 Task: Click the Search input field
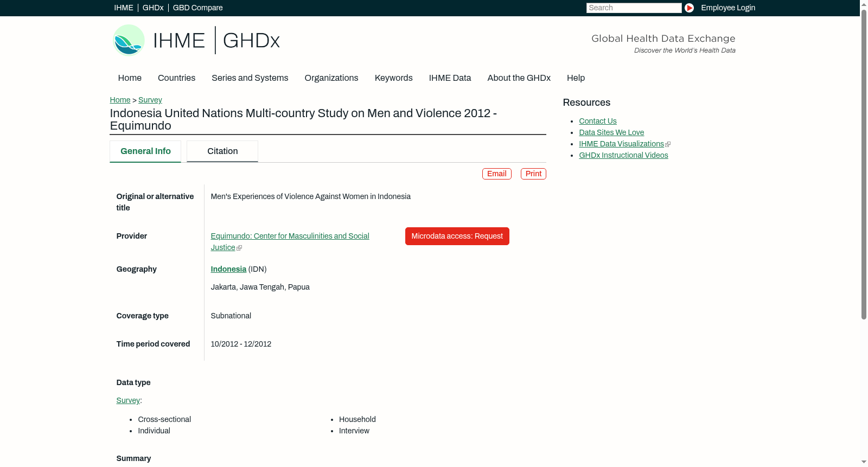point(634,8)
